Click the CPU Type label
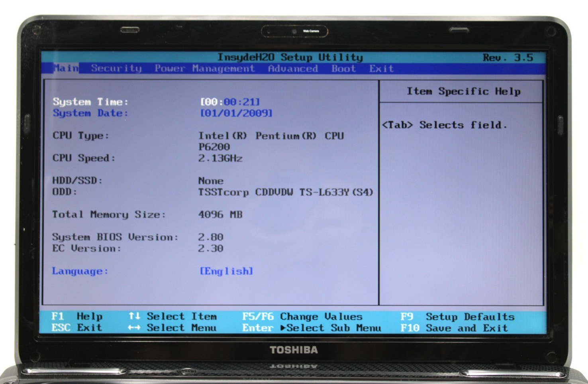Image resolution: width=588 pixels, height=384 pixels. pyautogui.click(x=81, y=136)
